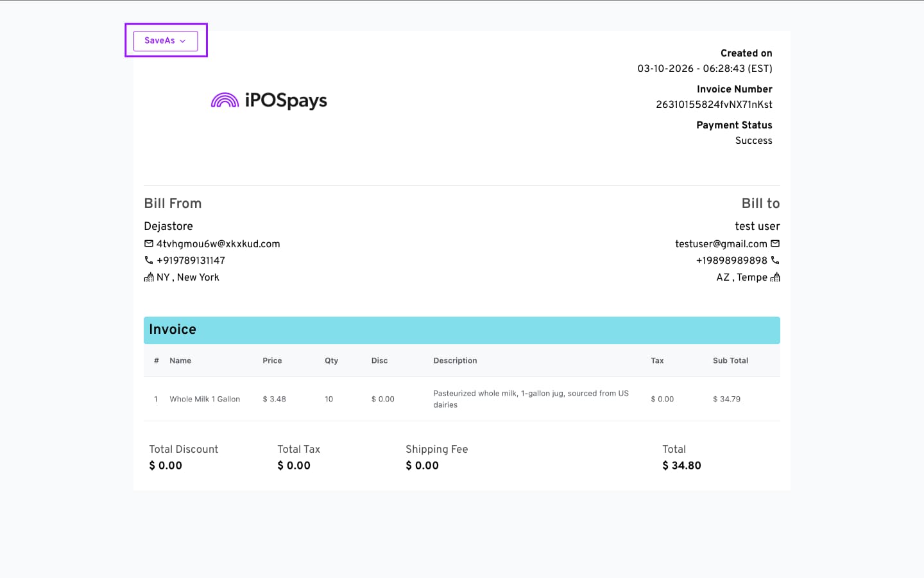
Task: Click the phone icon beside +919789131147
Action: (149, 261)
